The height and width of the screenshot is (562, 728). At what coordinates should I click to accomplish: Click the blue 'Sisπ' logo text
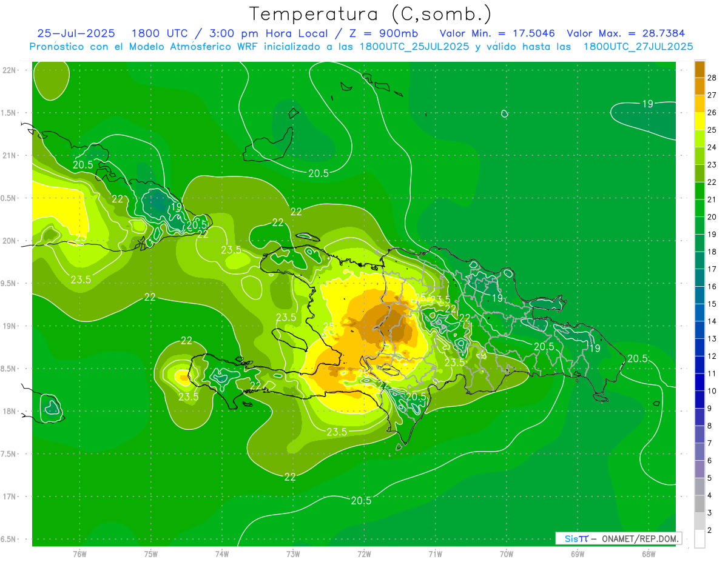(x=576, y=538)
